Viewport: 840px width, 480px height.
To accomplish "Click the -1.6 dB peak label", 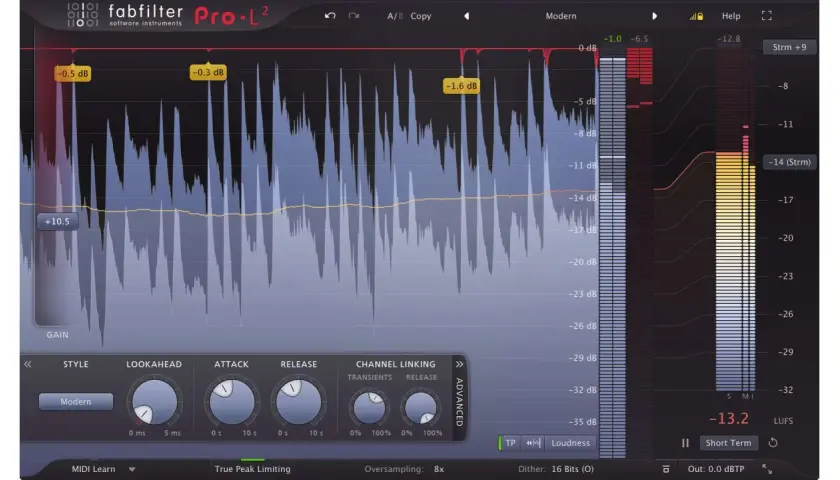I will point(461,86).
